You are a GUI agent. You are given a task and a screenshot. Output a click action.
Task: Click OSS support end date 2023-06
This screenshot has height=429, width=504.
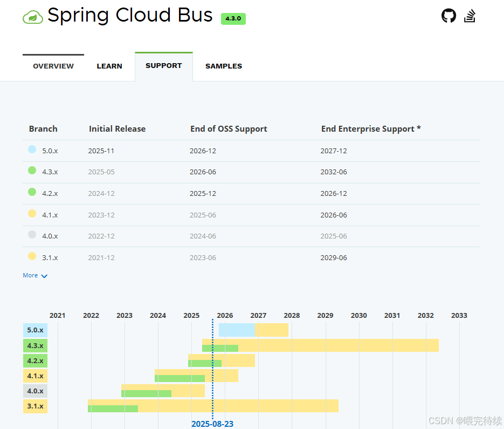203,258
